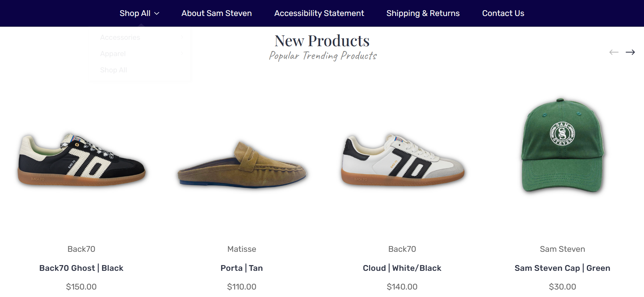View Cloud White/Black sneaker image
The height and width of the screenshot is (297, 644).
(x=402, y=160)
